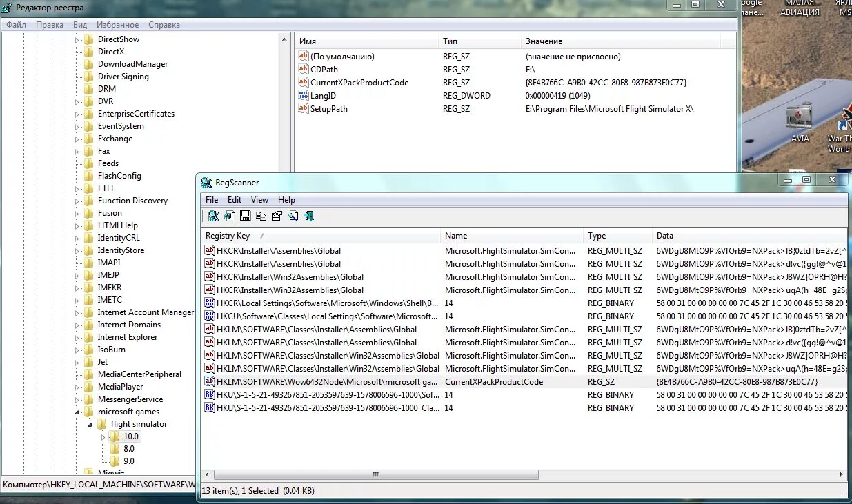Collapse the flight simulator key
The width and height of the screenshot is (852, 504).
click(90, 424)
